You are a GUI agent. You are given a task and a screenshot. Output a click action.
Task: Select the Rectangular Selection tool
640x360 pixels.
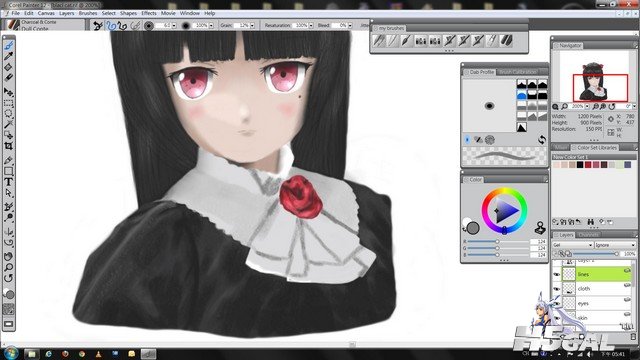pyautogui.click(x=9, y=103)
